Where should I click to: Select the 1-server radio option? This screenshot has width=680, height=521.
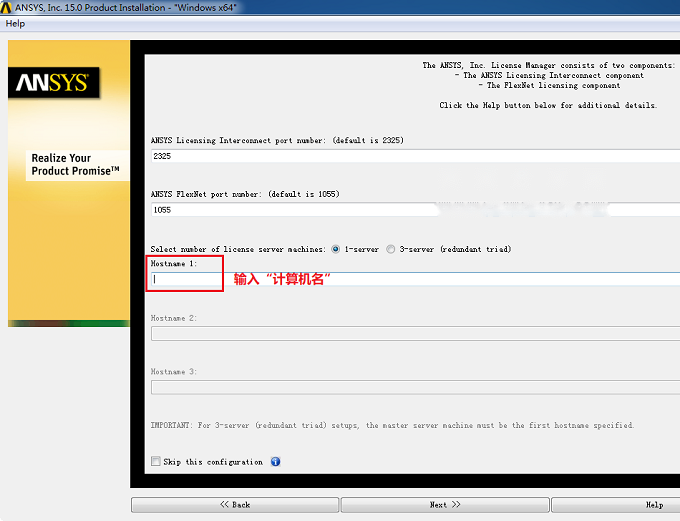click(x=335, y=249)
